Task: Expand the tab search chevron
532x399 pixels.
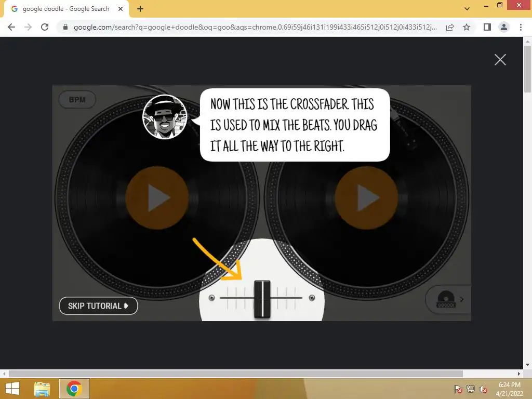Action: [467, 9]
